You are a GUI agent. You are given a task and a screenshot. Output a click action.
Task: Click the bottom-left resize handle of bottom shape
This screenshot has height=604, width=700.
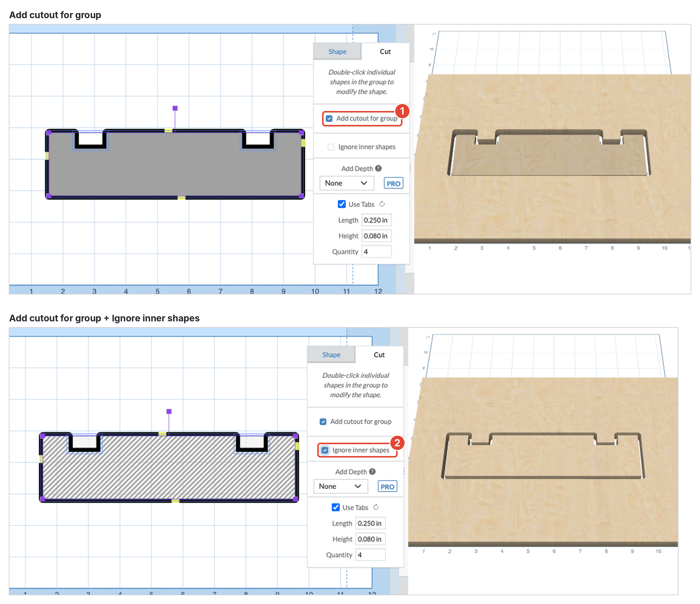42,499
